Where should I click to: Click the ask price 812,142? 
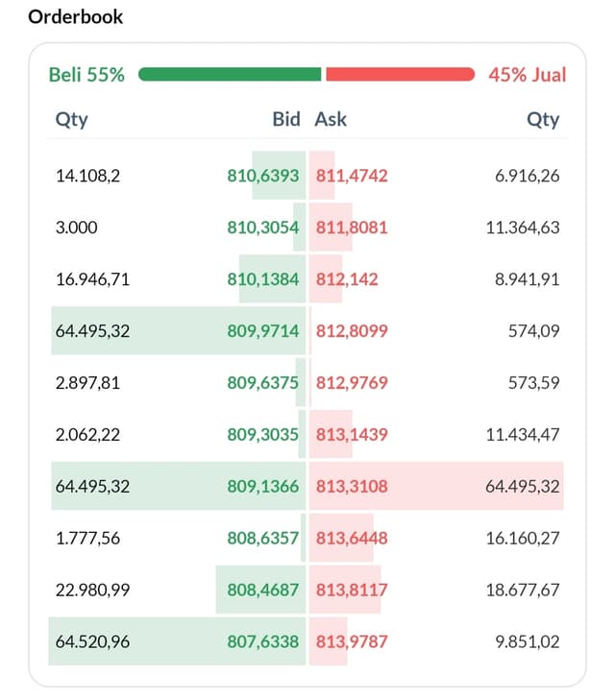(347, 279)
